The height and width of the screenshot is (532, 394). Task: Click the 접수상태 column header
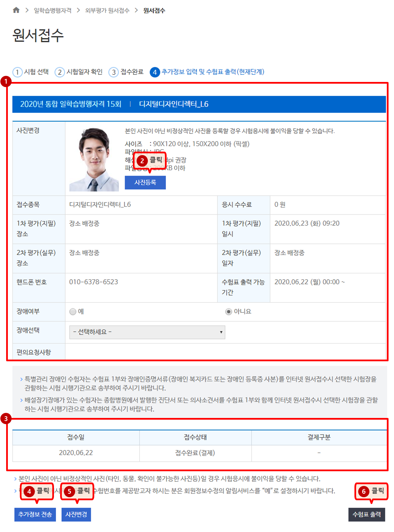pyautogui.click(x=195, y=437)
